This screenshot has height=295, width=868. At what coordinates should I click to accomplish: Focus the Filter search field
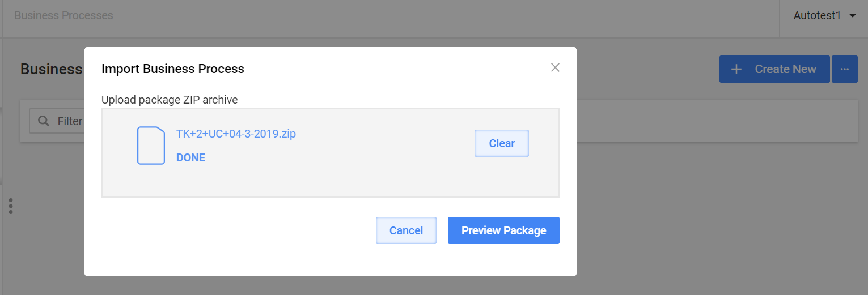click(57, 121)
